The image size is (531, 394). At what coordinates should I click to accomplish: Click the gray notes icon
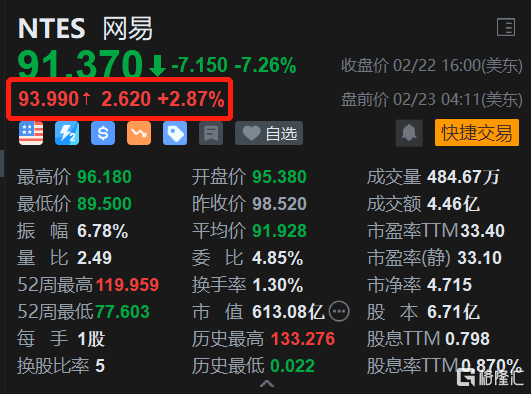[x=211, y=133]
